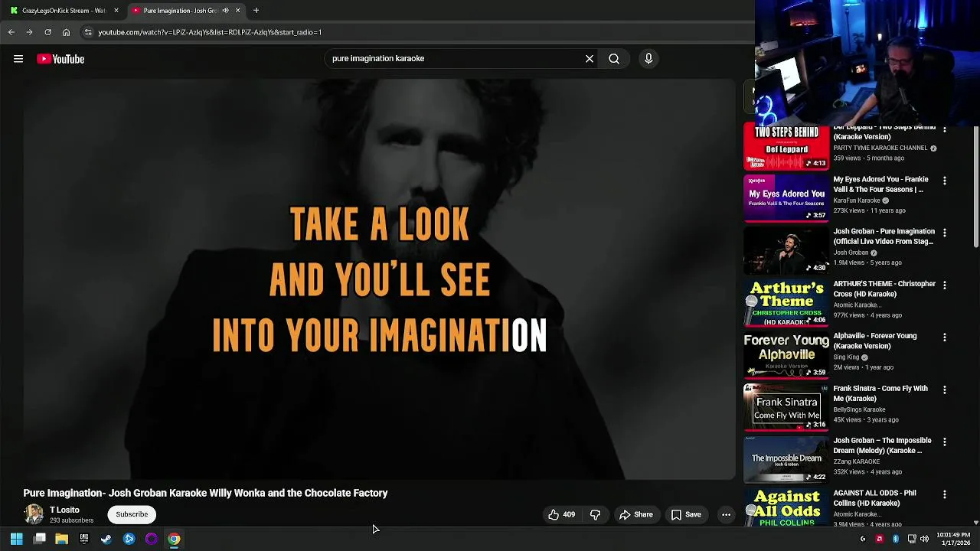Mute tab audio icon on YouTube tab
Viewport: 980px width, 551px height.
coord(225,11)
